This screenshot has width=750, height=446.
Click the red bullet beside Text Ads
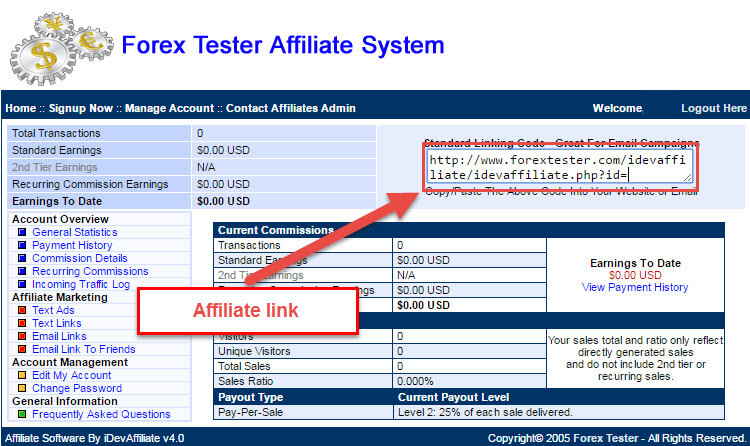[22, 310]
